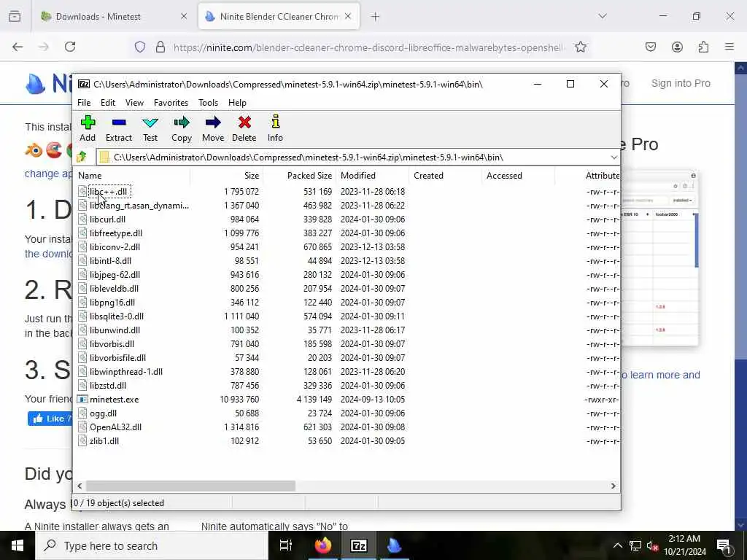The image size is (747, 560).
Task: Click the horizontal scrollbar left arrow
Action: click(x=80, y=486)
